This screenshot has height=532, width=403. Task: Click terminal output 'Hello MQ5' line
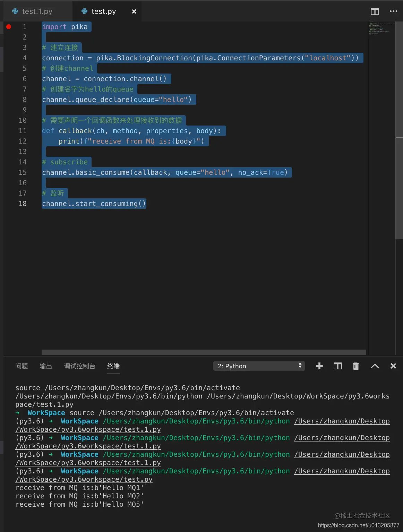coord(80,504)
